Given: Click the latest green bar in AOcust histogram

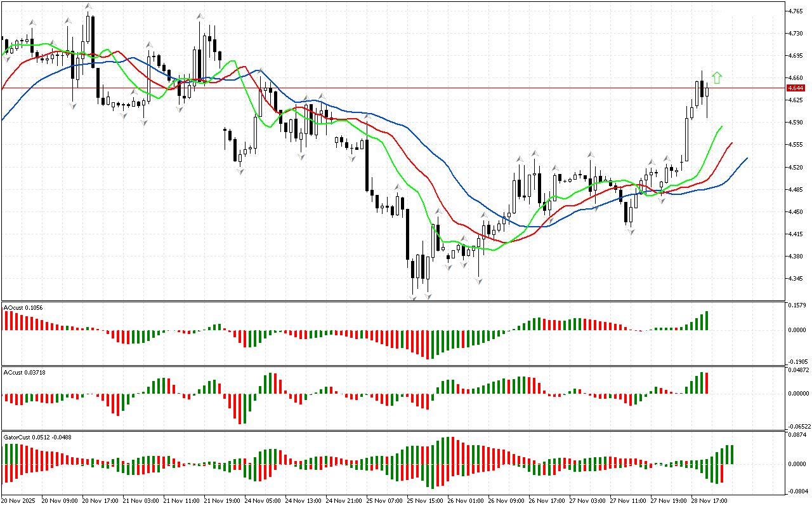Looking at the screenshot, I should tap(706, 321).
